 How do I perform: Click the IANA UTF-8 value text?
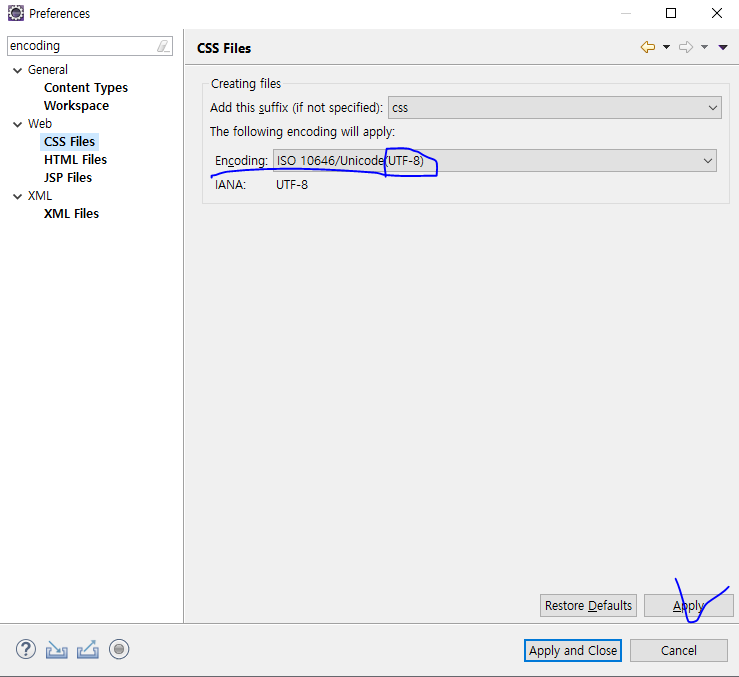[292, 185]
